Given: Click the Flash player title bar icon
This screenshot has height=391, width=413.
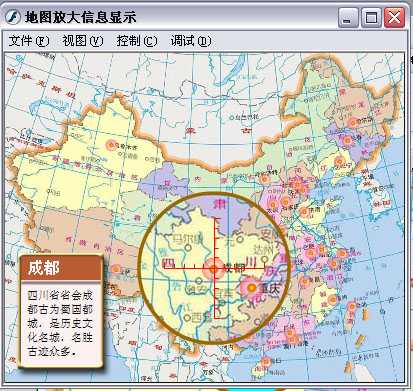Looking at the screenshot, I should coord(13,17).
